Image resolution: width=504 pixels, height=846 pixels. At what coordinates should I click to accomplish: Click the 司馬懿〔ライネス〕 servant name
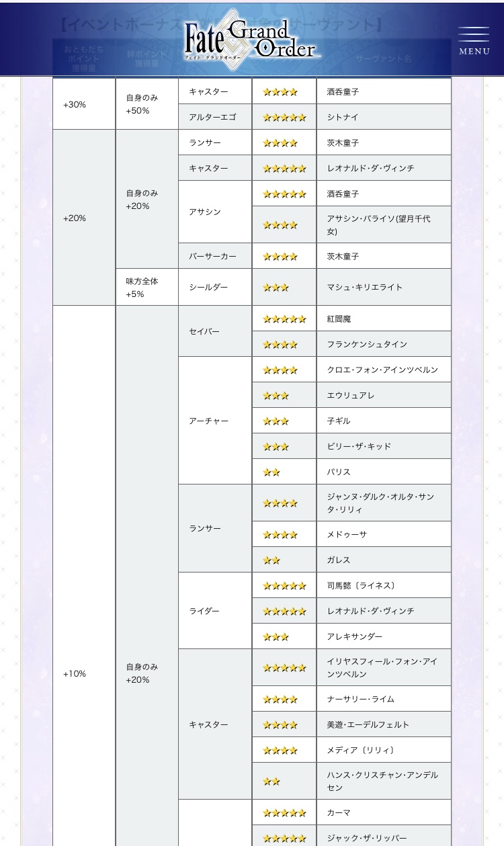tap(361, 585)
